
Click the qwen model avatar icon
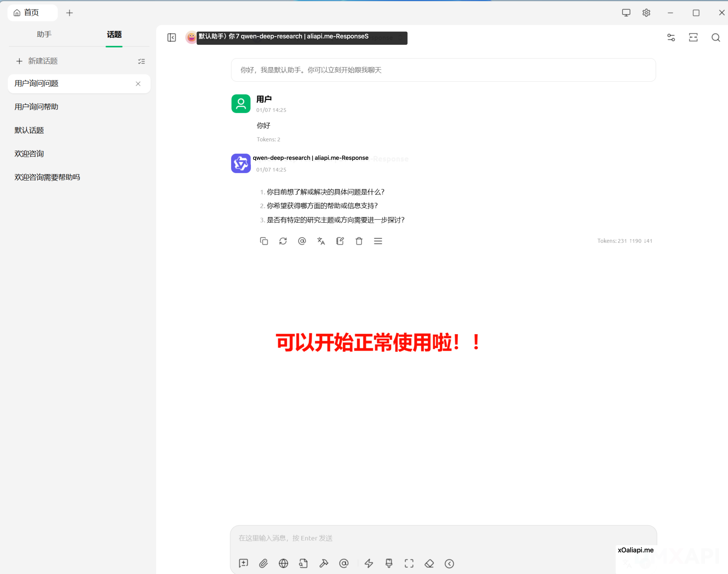[241, 163]
